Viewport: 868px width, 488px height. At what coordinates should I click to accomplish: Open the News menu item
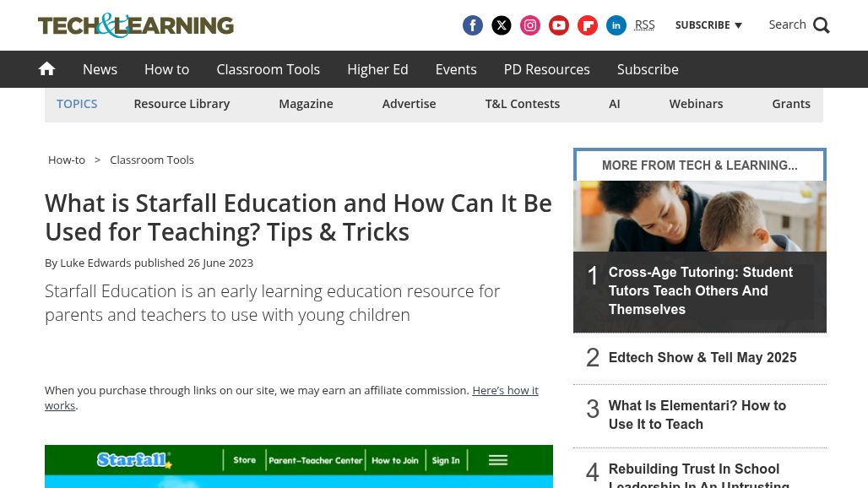(x=100, y=69)
